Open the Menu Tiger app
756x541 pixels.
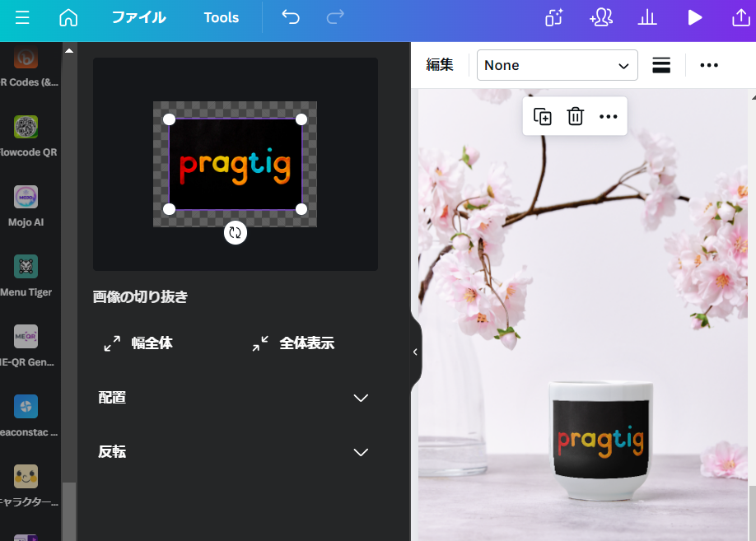click(26, 277)
